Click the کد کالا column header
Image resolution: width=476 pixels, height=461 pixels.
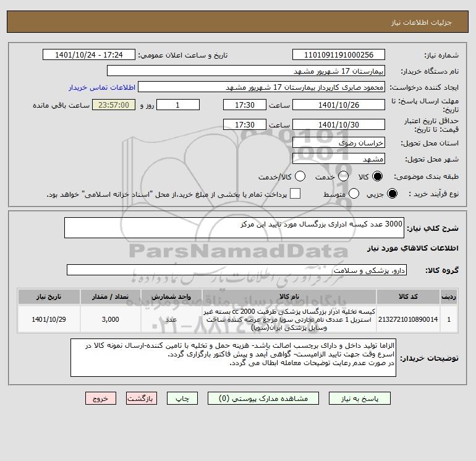(408, 296)
